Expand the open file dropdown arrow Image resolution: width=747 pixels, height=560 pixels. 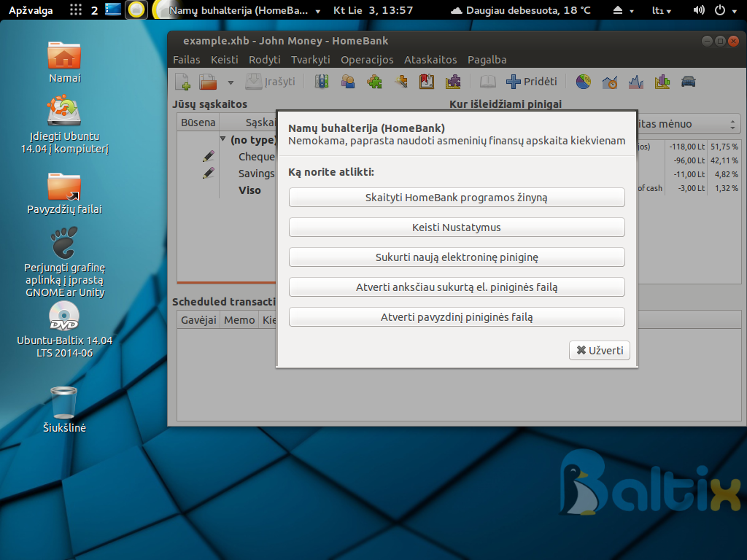(x=231, y=82)
